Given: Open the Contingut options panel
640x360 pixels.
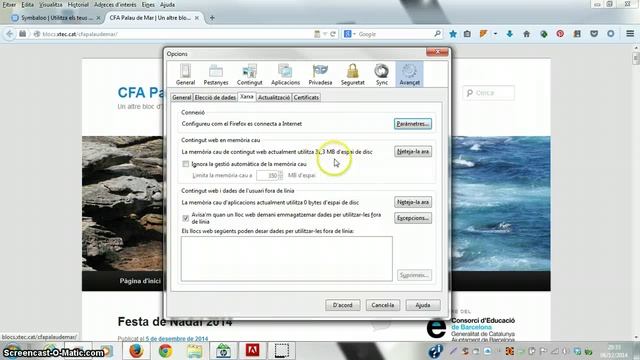Looking at the screenshot, I should tap(249, 74).
